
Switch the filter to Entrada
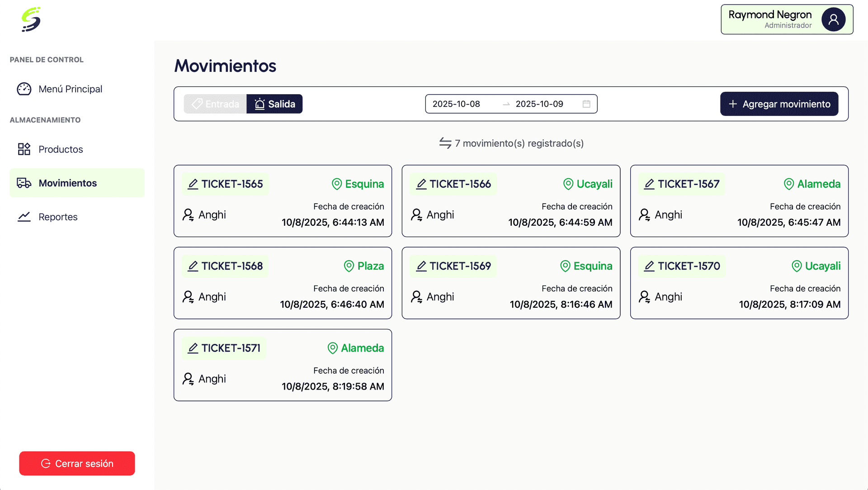[215, 104]
